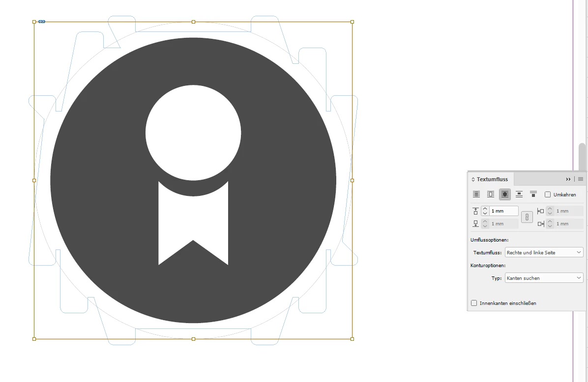Click the vertical scrollbar thumb

coord(582,157)
